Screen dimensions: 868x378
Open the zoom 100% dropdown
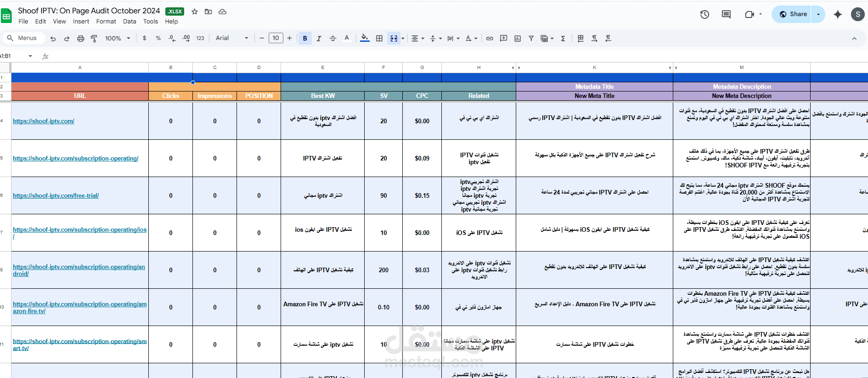pyautogui.click(x=118, y=38)
